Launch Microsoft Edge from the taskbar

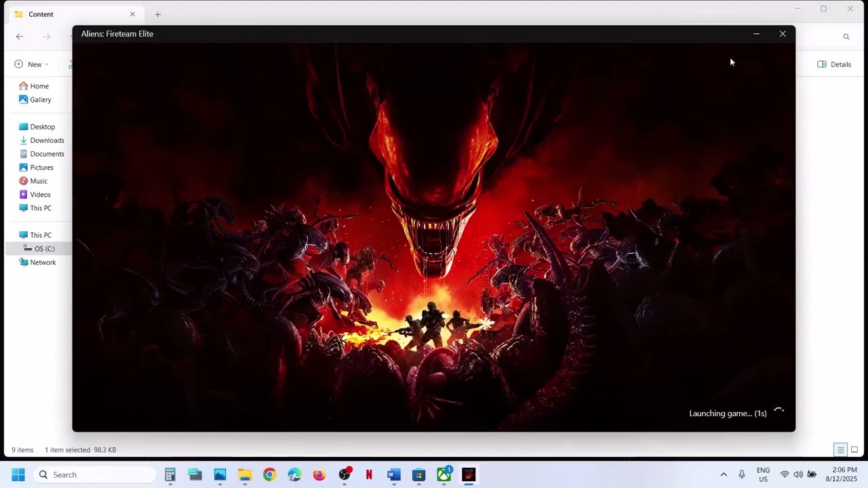click(294, 474)
